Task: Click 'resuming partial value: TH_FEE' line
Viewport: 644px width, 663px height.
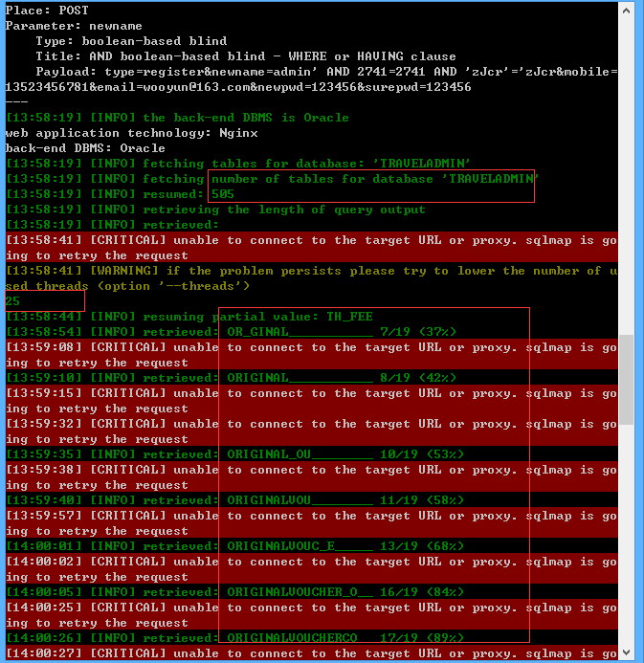Action: tap(189, 317)
